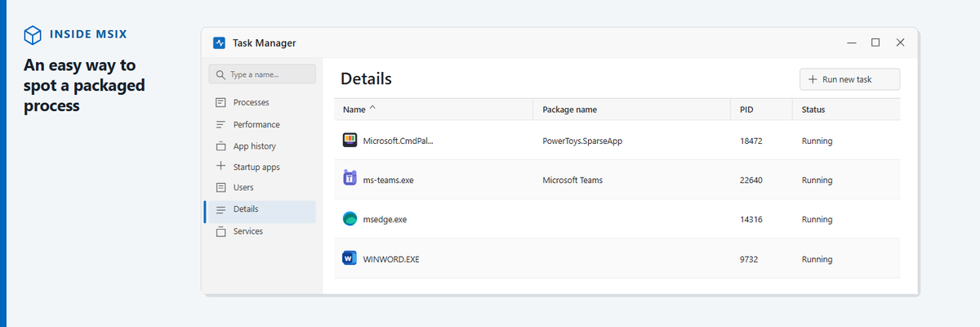This screenshot has width=980, height=327.
Task: Close the Task Manager window
Action: pos(901,43)
